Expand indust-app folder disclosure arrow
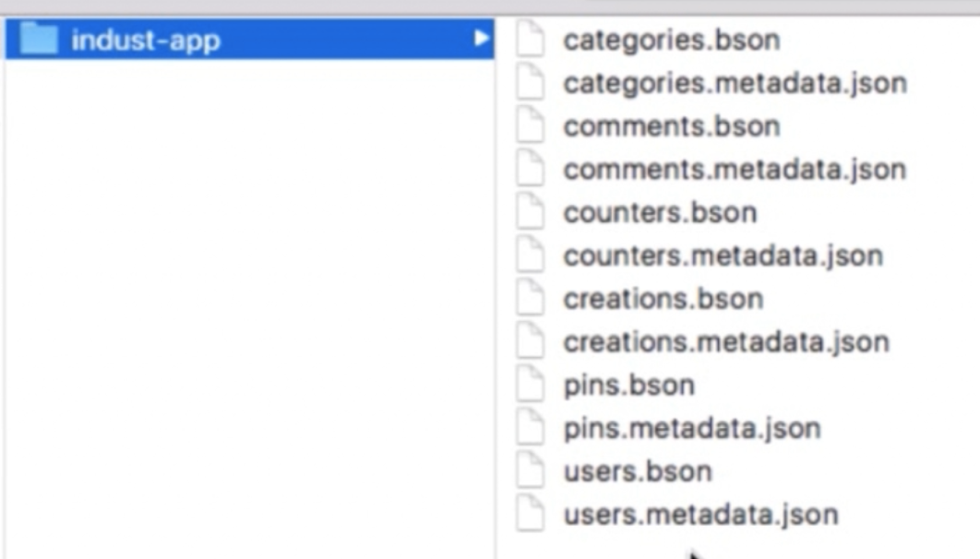 481,39
